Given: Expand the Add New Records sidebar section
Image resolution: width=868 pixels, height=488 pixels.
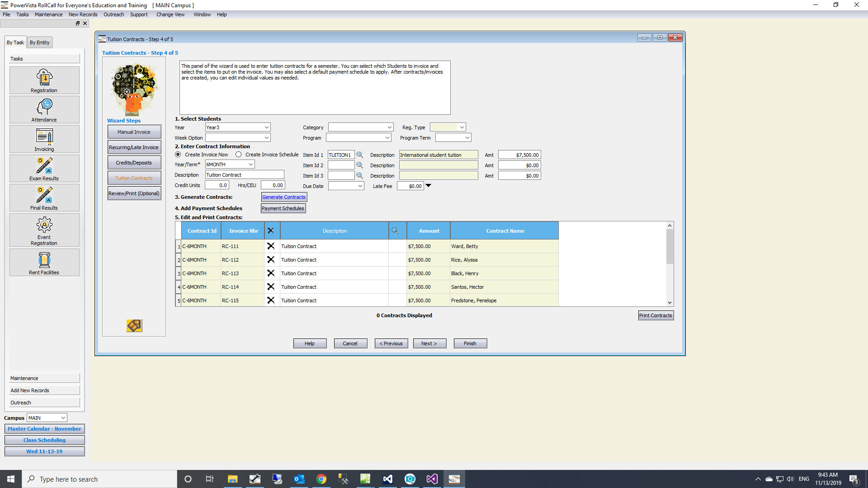Looking at the screenshot, I should (44, 390).
